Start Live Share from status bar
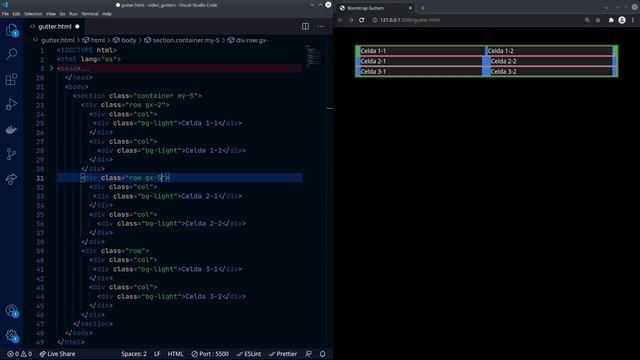 [57, 354]
